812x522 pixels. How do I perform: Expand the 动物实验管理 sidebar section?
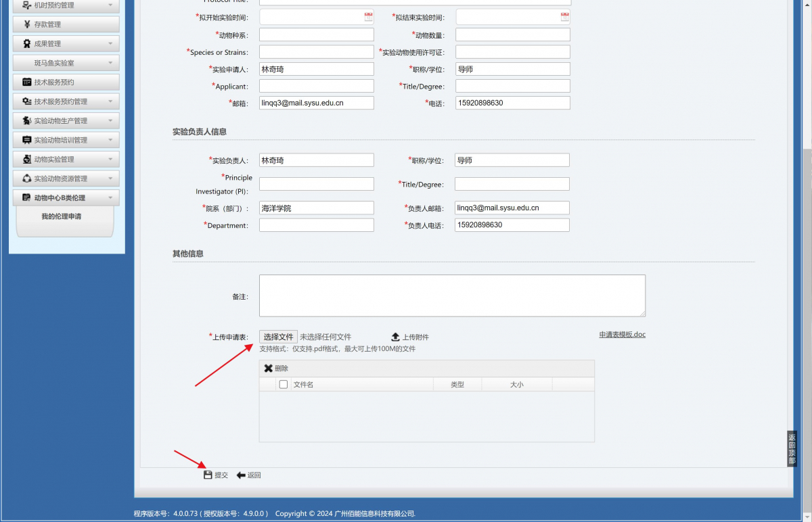110,160
